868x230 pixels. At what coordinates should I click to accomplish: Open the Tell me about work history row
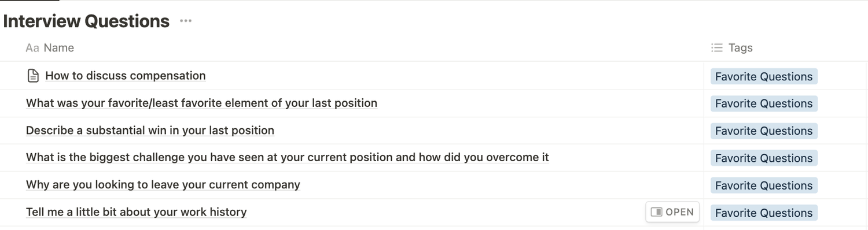point(672,212)
